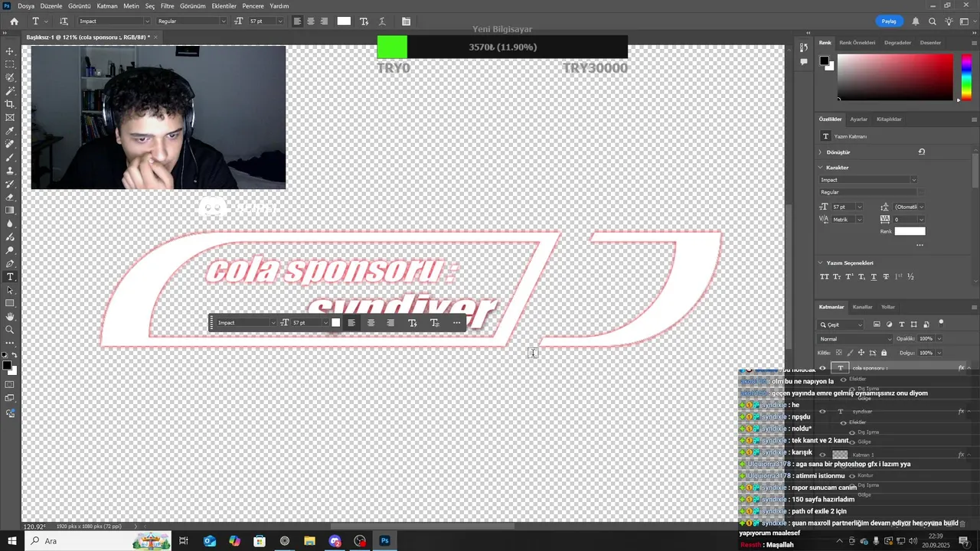Click the Windows Start button
The height and width of the screenshot is (551, 980).
[11, 541]
